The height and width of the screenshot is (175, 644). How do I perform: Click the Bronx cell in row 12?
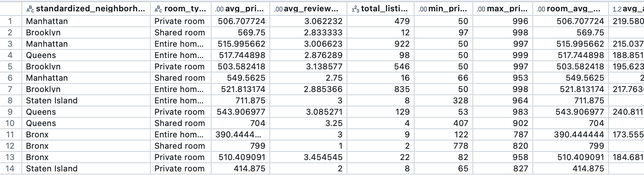pyautogui.click(x=86, y=146)
